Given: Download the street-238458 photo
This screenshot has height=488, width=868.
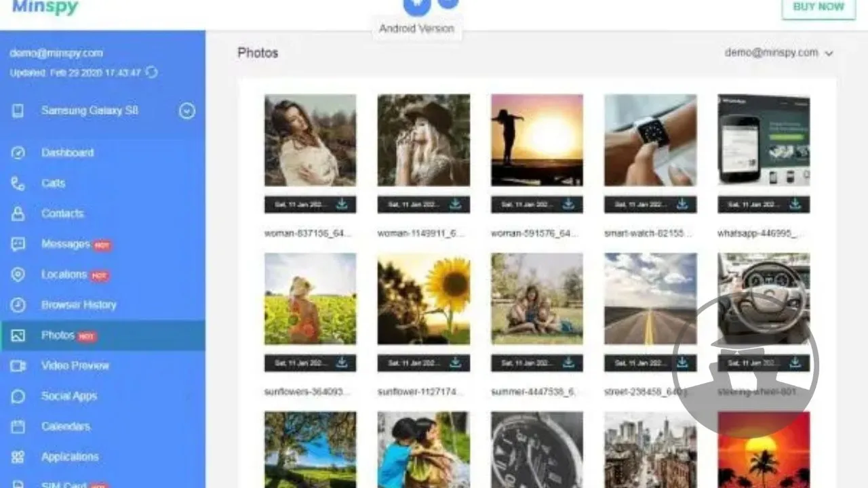Looking at the screenshot, I should (682, 363).
